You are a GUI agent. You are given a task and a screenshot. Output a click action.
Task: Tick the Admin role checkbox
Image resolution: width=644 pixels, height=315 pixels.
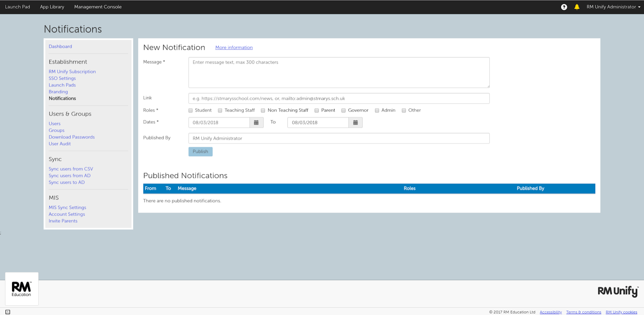tap(377, 110)
